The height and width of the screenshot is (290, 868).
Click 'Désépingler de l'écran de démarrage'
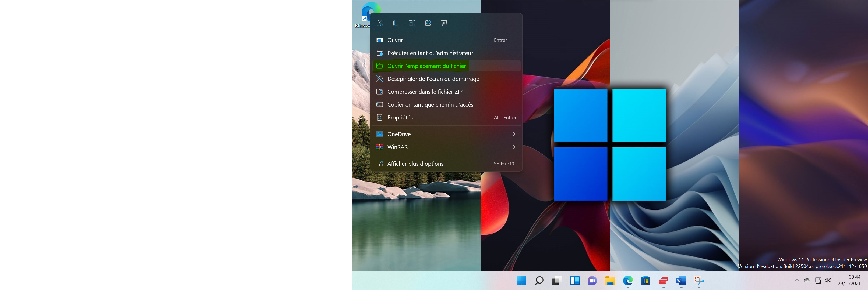point(433,79)
